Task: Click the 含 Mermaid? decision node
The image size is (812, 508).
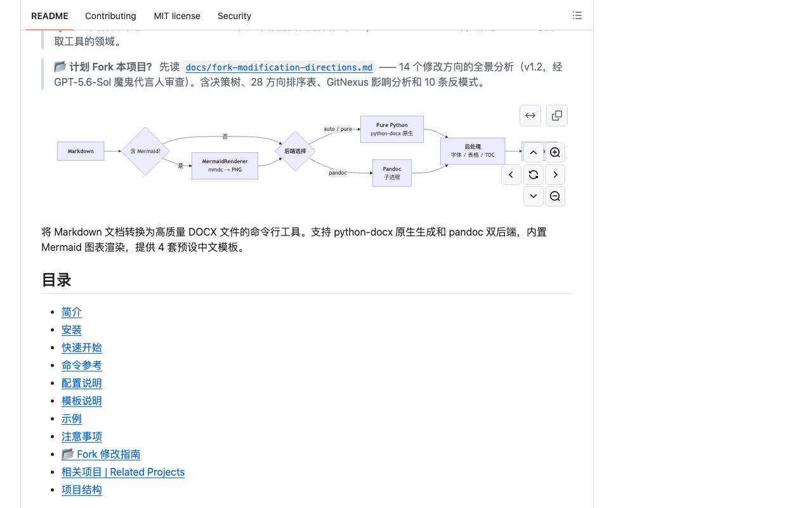Action: (145, 151)
